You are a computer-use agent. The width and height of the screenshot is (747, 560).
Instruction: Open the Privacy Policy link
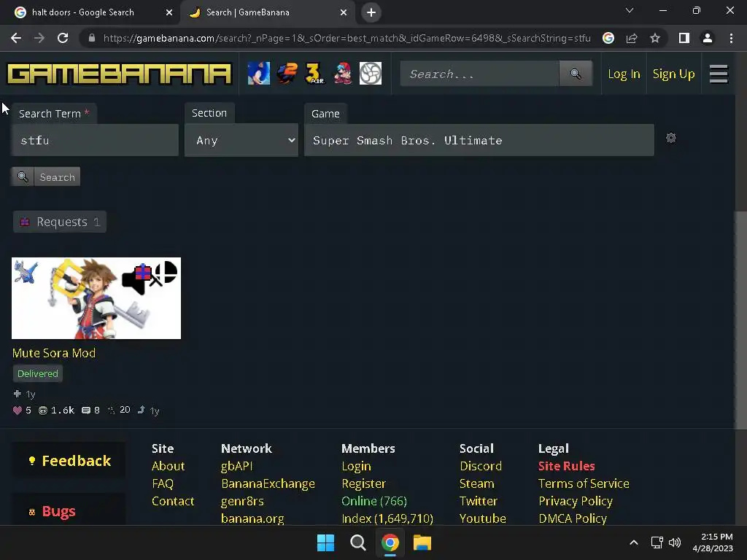tap(576, 501)
